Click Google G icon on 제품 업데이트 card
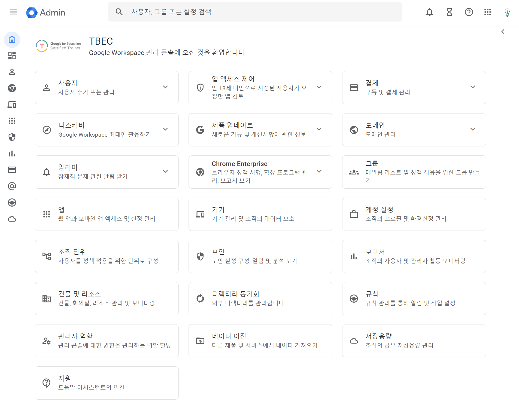 pyautogui.click(x=200, y=130)
